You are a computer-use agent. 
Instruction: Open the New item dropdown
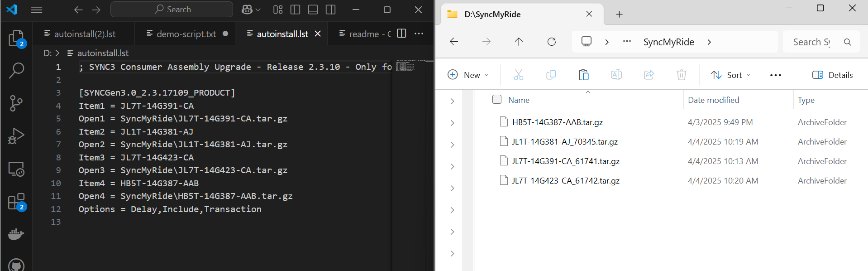(468, 75)
